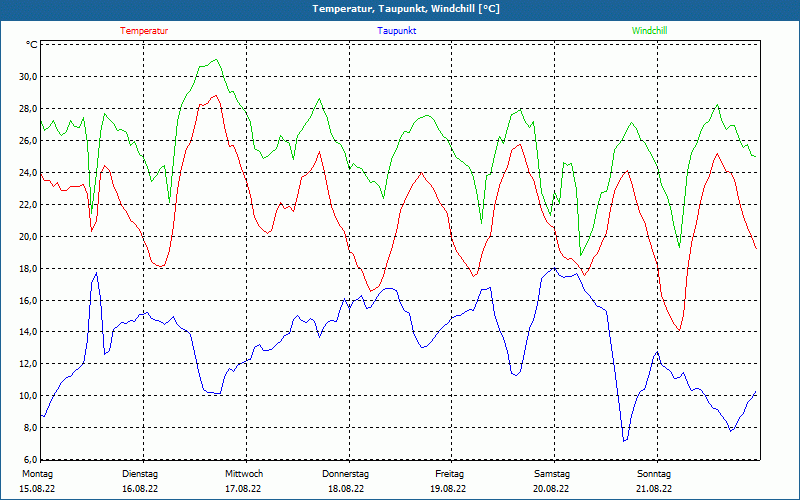Click the 8,0 y-axis value
The height and width of the screenshot is (500, 800).
[30, 428]
